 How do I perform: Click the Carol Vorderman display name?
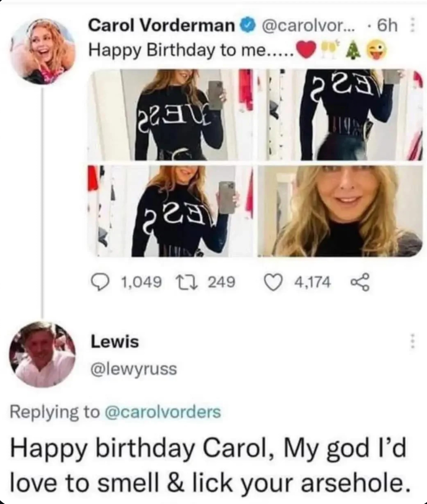click(161, 25)
